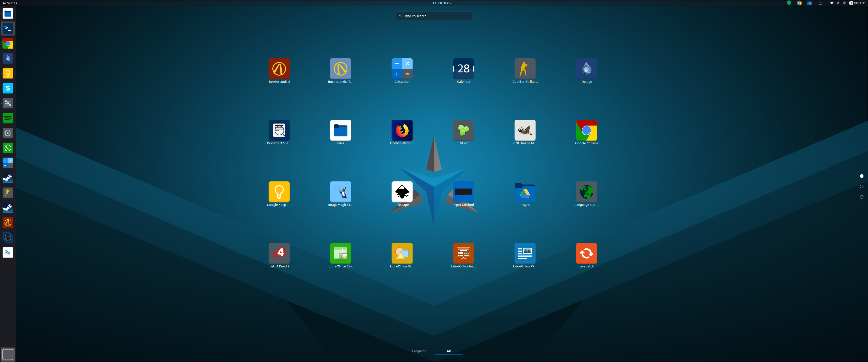Viewport: 868px width, 362px height.
Task: Click the Wi-Fi status icon
Action: (x=832, y=3)
